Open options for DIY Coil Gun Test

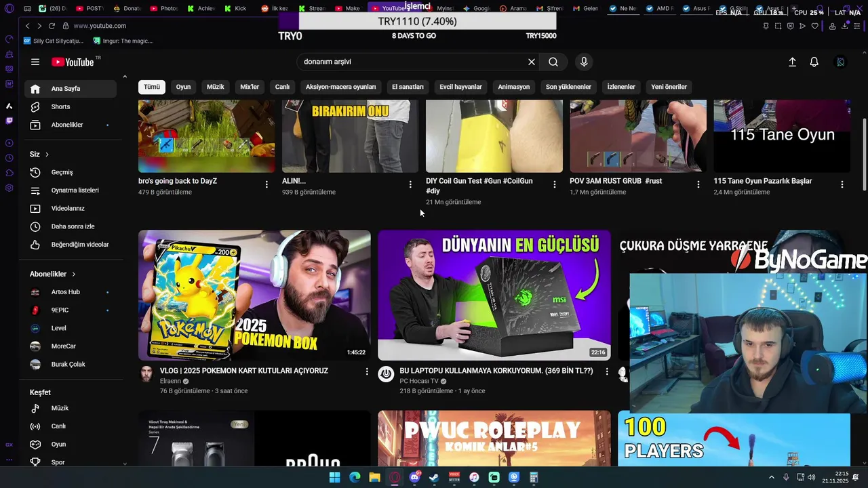coord(555,184)
